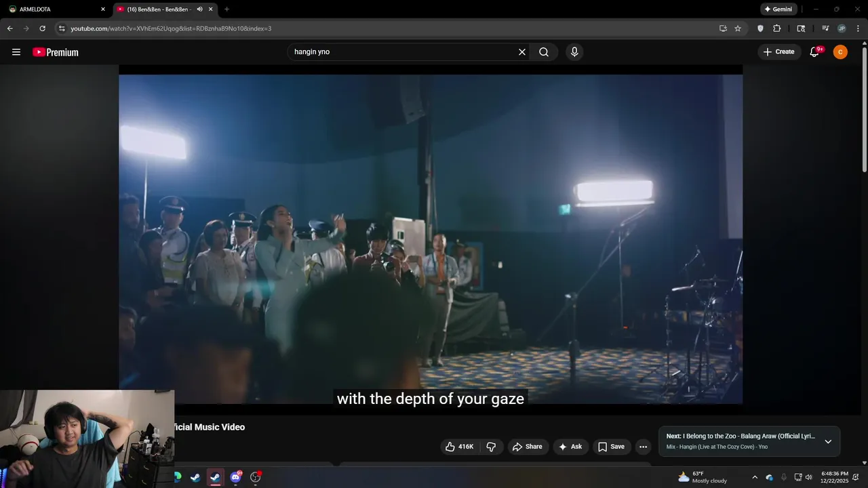Open the JP Chrome profile
Screen dimensions: 868x488
tap(842, 28)
